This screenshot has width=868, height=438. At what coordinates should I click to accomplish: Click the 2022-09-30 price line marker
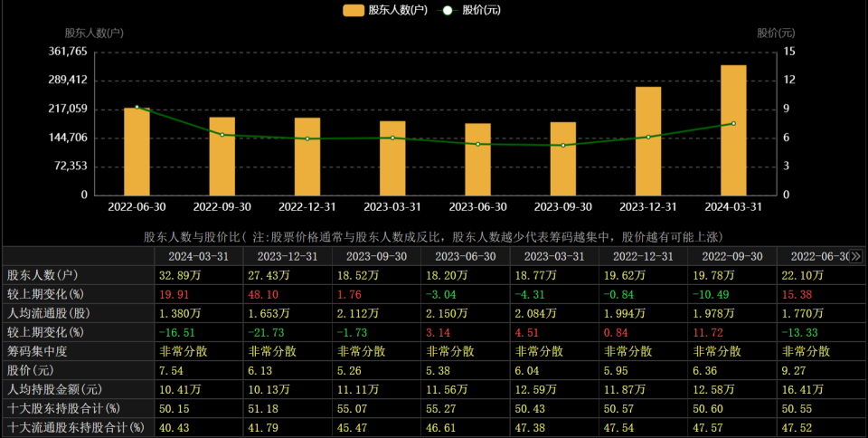(222, 135)
